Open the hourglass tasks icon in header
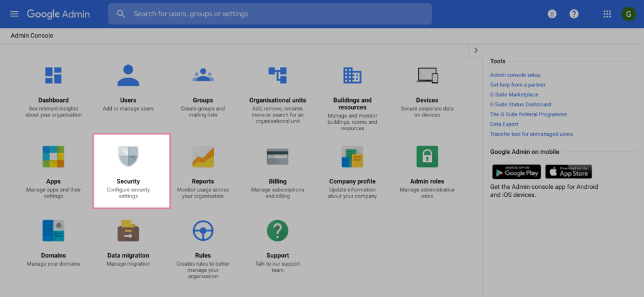Image resolution: width=644 pixels, height=297 pixels. coord(553,14)
